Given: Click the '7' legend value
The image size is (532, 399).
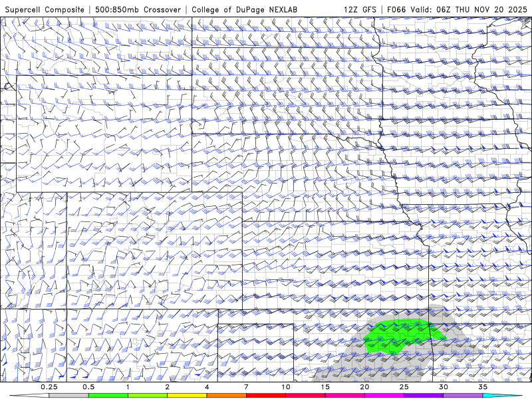Looking at the screenshot, I should click(x=246, y=387).
